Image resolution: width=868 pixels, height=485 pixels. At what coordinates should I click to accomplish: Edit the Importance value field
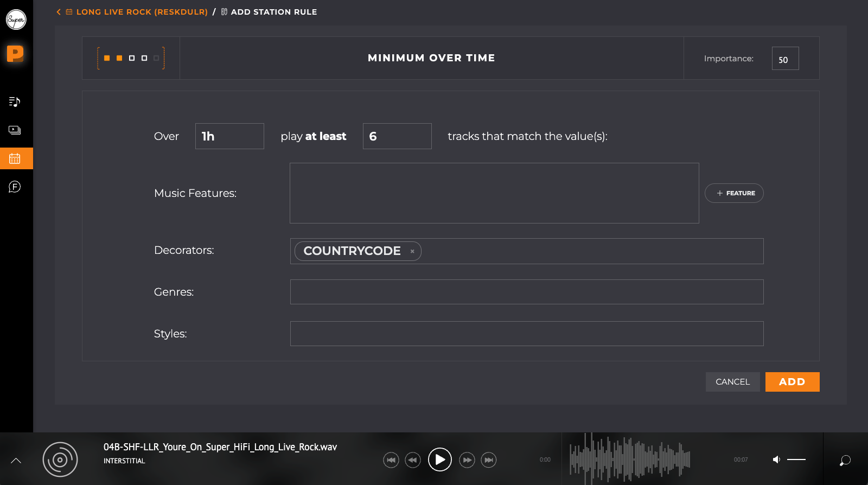pyautogui.click(x=785, y=59)
